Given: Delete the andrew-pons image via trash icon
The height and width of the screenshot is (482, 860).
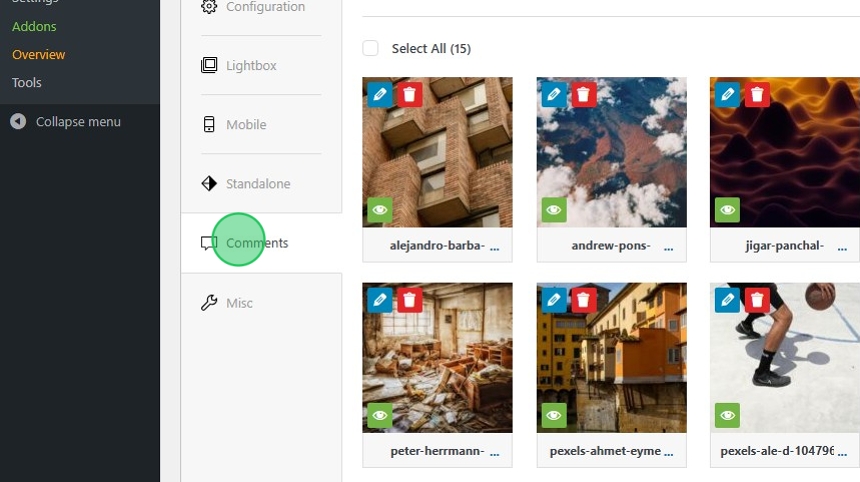Looking at the screenshot, I should click(583, 95).
